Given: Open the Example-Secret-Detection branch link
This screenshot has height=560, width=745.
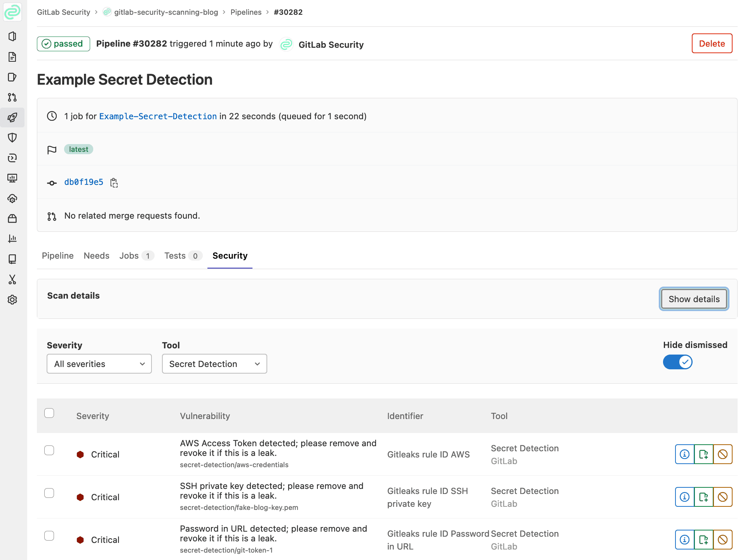Looking at the screenshot, I should coord(158,116).
